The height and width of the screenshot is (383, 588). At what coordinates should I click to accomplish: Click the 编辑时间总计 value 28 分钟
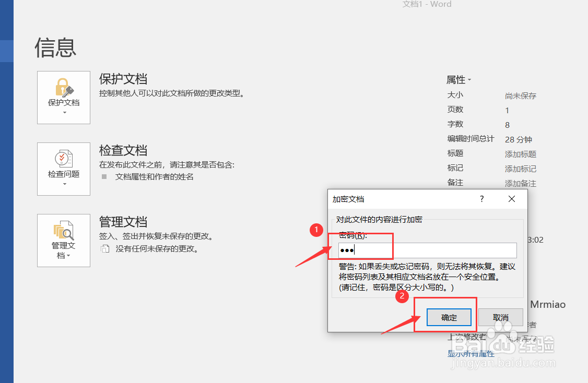click(x=518, y=139)
